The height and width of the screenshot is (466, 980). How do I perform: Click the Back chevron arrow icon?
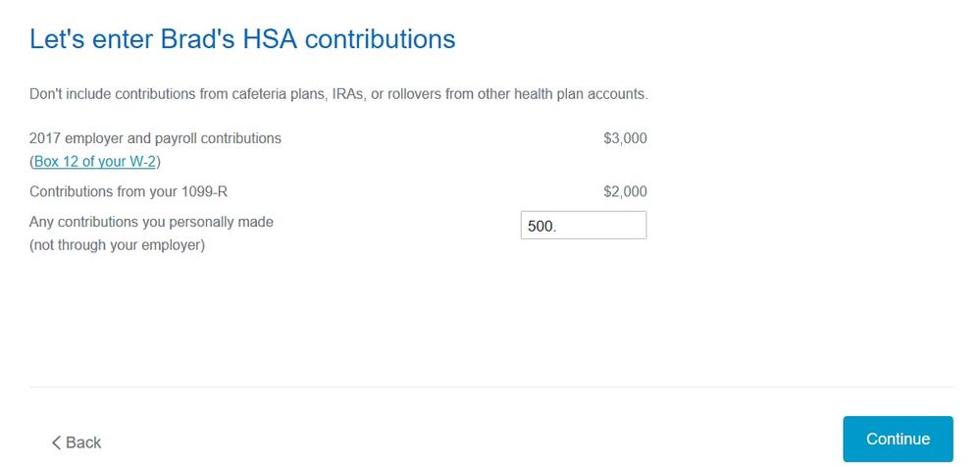click(x=56, y=442)
